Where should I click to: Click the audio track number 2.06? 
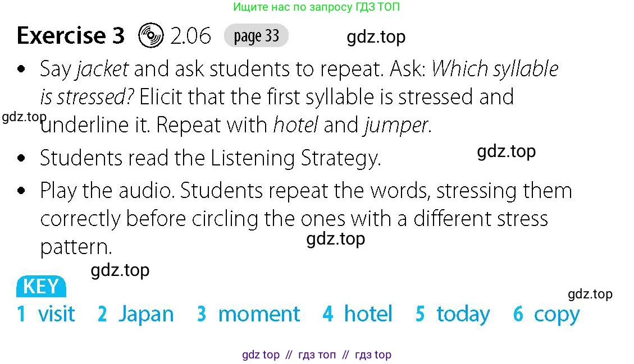point(190,36)
